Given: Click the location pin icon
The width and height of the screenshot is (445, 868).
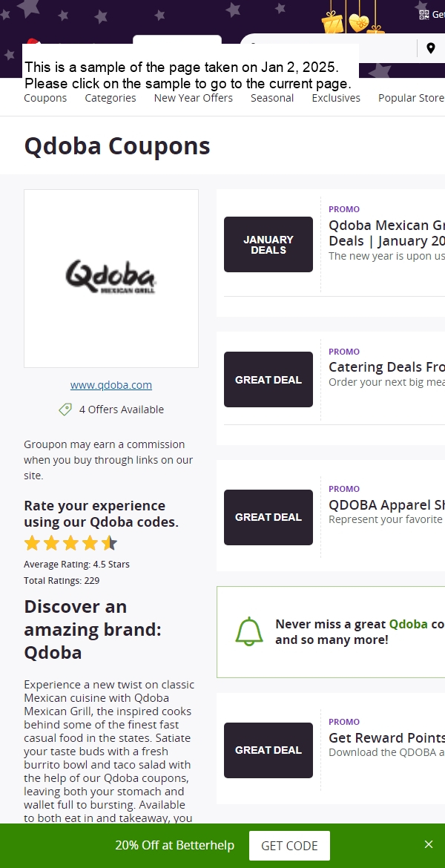Looking at the screenshot, I should click(431, 48).
